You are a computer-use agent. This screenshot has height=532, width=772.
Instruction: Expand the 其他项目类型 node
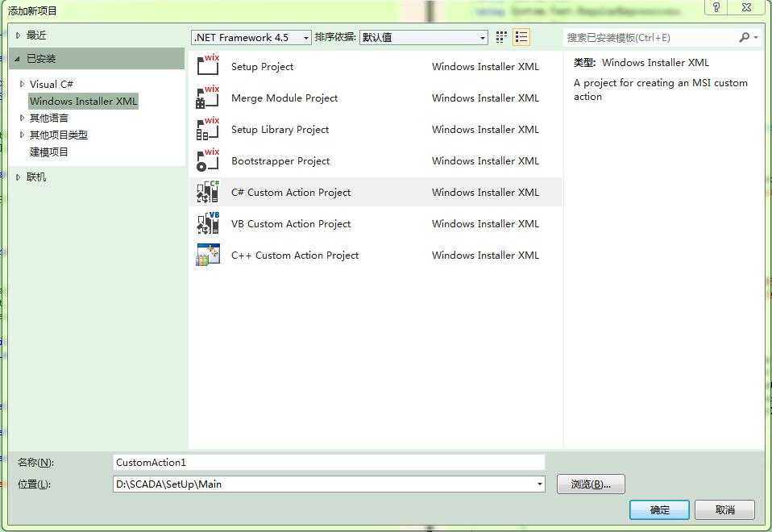(22, 135)
